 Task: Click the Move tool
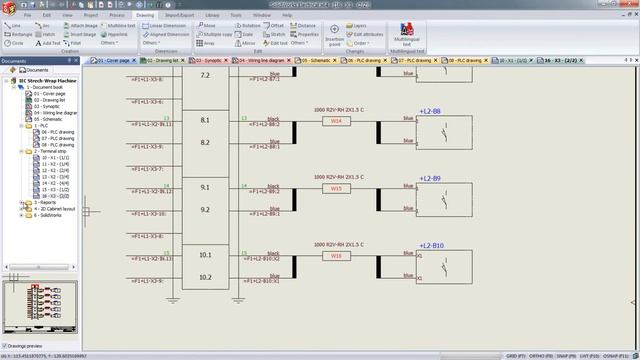[x=206, y=25]
